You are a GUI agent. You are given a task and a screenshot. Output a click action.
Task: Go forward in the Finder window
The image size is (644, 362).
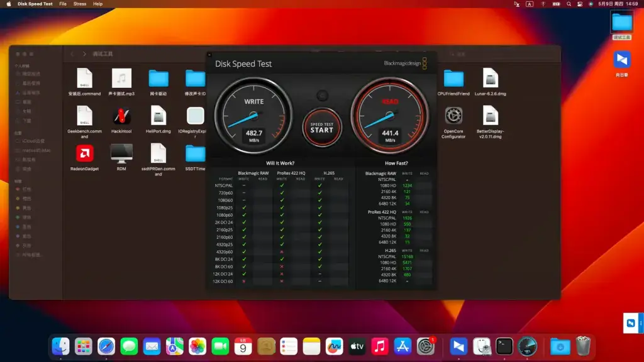coord(84,54)
